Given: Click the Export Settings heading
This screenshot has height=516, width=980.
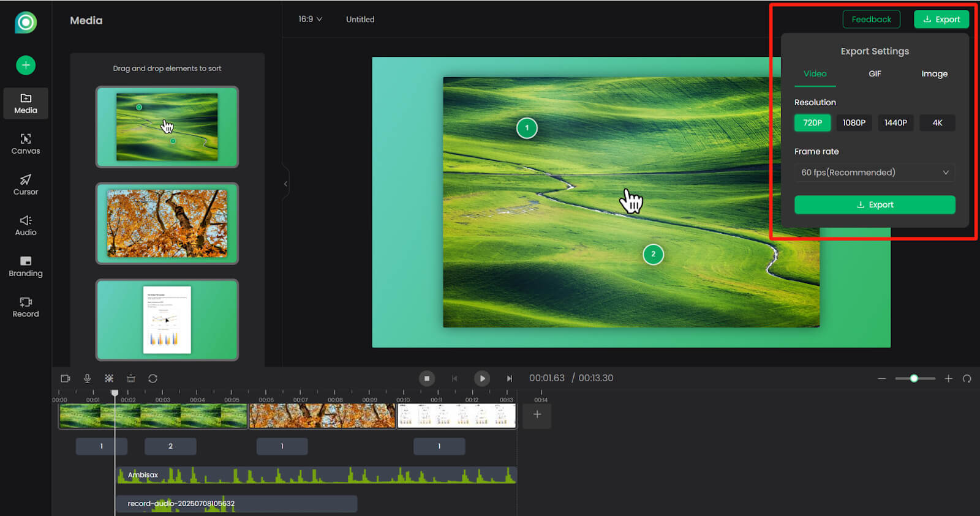Looking at the screenshot, I should tap(875, 51).
